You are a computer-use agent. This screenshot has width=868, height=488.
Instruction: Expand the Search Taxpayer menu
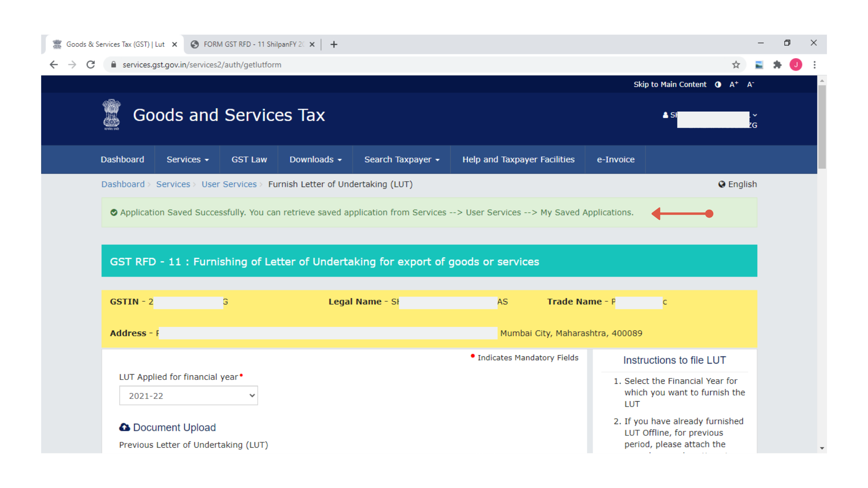402,160
